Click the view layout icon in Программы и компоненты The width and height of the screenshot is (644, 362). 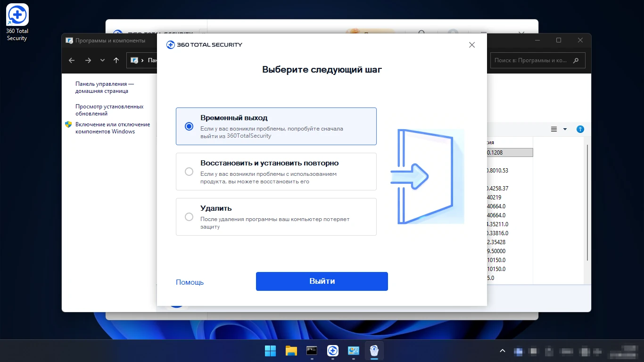click(554, 129)
